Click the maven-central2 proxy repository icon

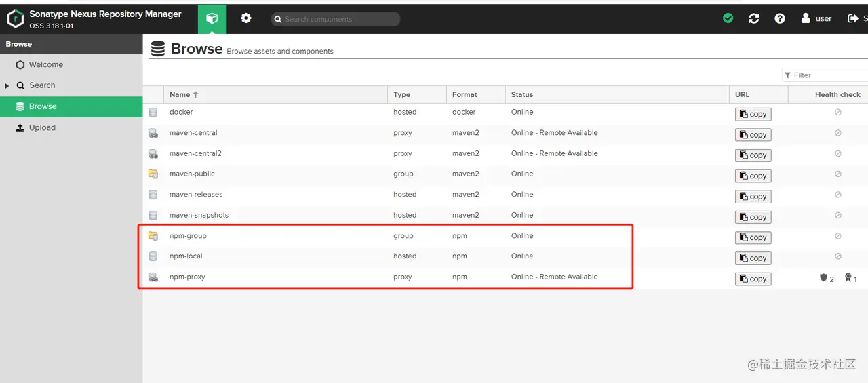[153, 153]
